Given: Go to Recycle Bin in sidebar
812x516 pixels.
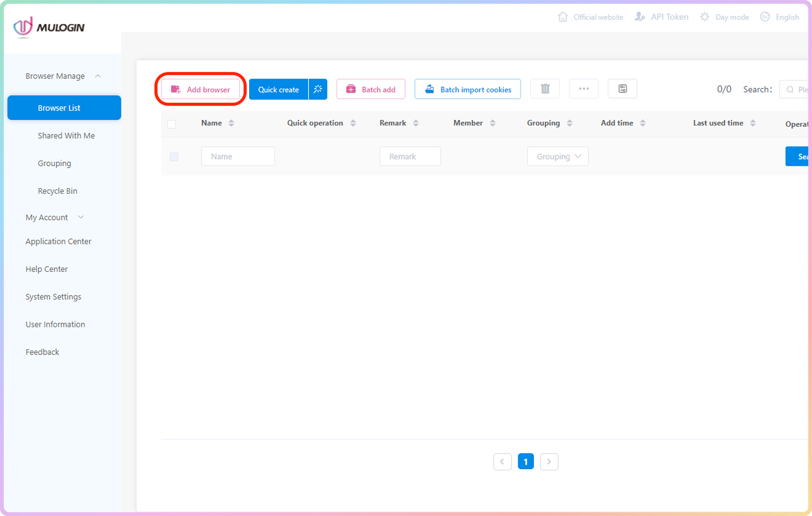Looking at the screenshot, I should (57, 191).
